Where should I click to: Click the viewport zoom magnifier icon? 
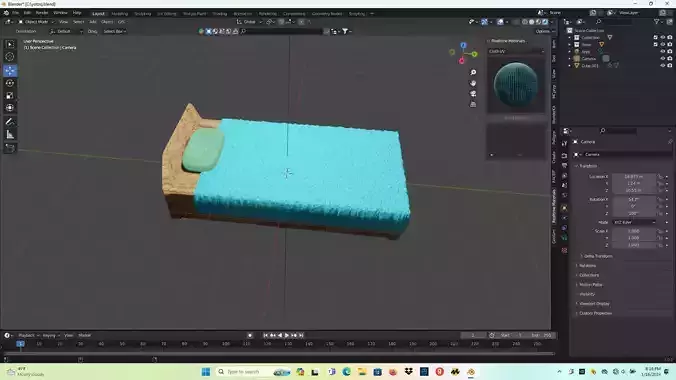pos(473,72)
